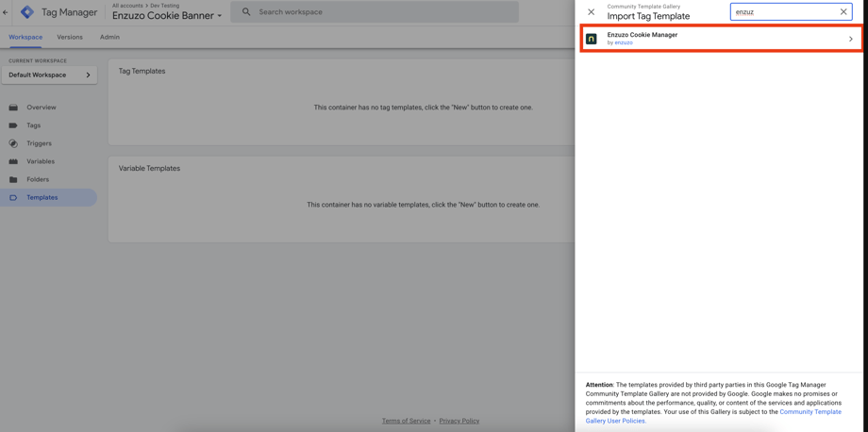Switch to the Workspace tab
Image resolution: width=868 pixels, height=432 pixels.
(25, 37)
